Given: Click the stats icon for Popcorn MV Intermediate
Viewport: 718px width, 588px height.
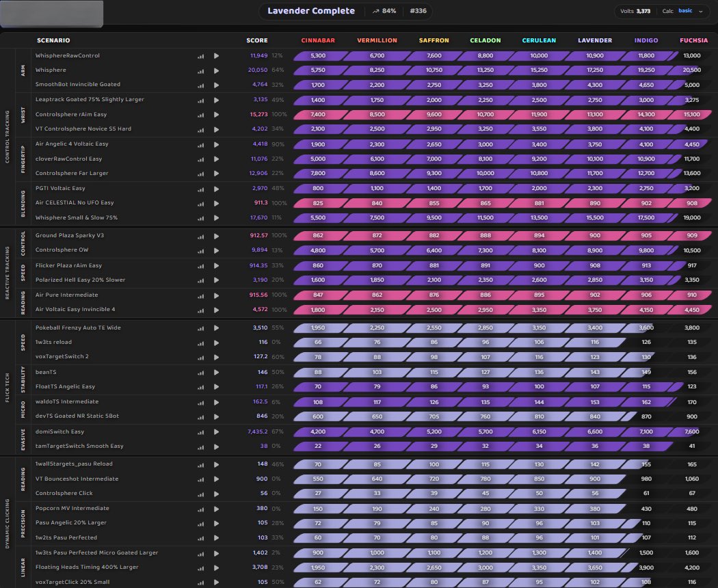Looking at the screenshot, I should coord(200,509).
